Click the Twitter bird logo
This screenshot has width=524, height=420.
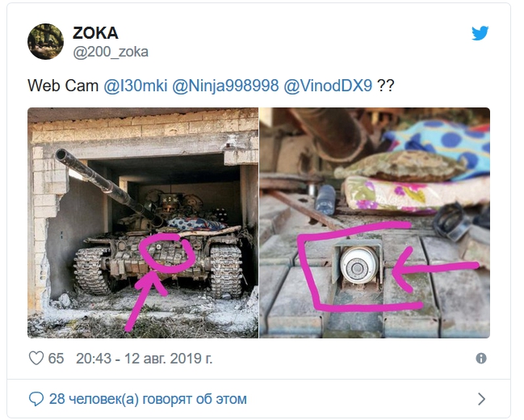(480, 33)
